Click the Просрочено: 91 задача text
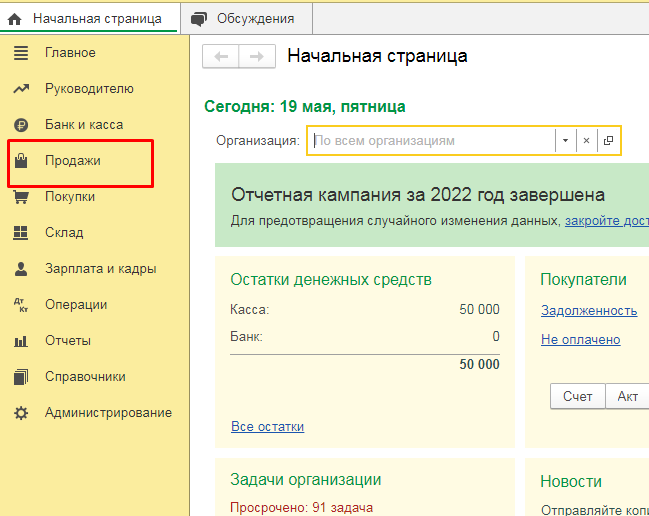 tap(301, 508)
